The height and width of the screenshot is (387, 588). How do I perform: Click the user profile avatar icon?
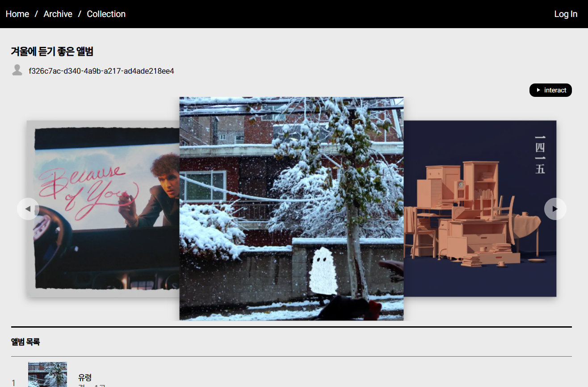click(17, 70)
